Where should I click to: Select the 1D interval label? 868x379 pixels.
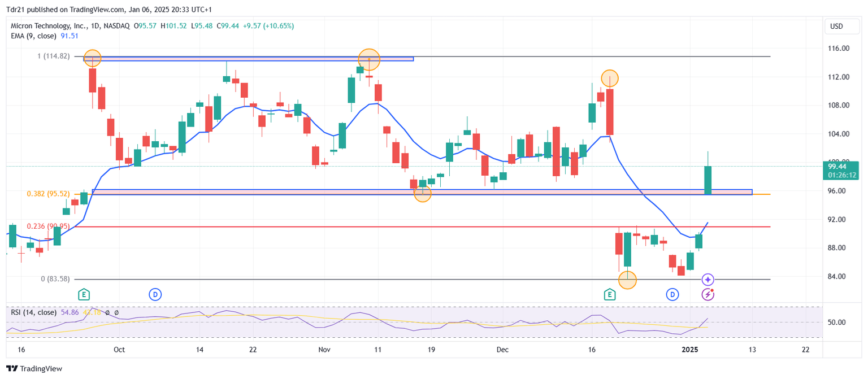[x=95, y=26]
